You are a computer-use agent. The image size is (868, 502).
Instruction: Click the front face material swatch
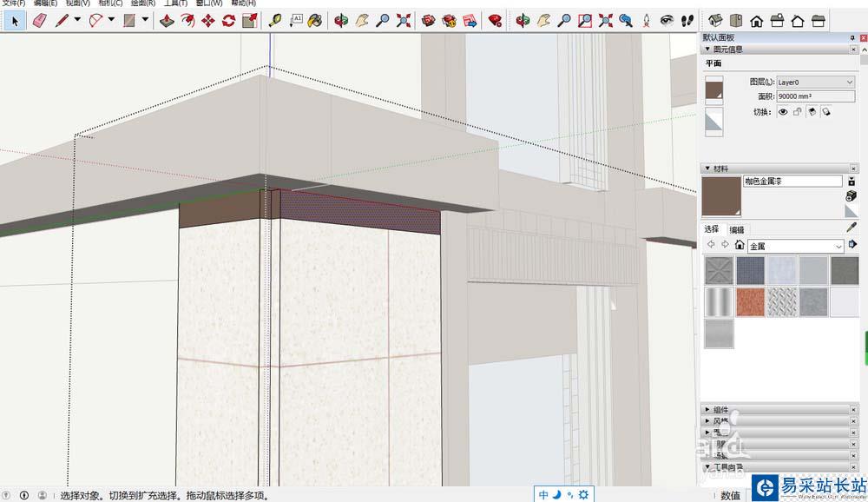click(x=714, y=90)
